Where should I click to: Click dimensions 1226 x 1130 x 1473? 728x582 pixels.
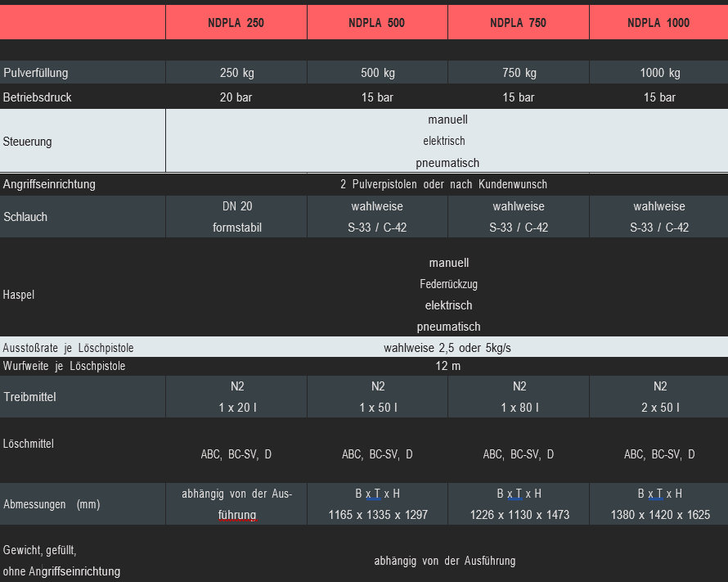click(x=519, y=515)
